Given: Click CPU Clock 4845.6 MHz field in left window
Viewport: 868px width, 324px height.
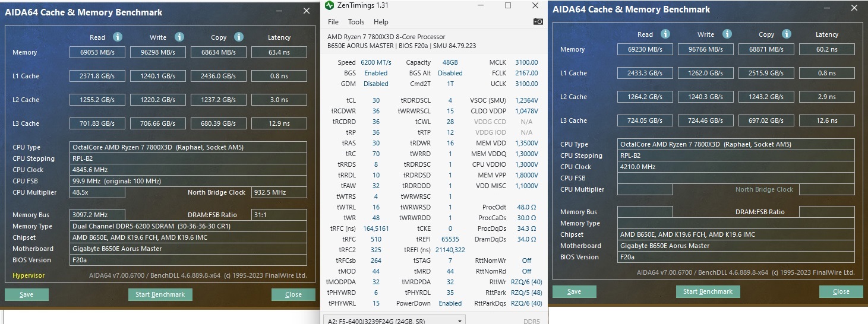Looking at the screenshot, I should point(188,170).
